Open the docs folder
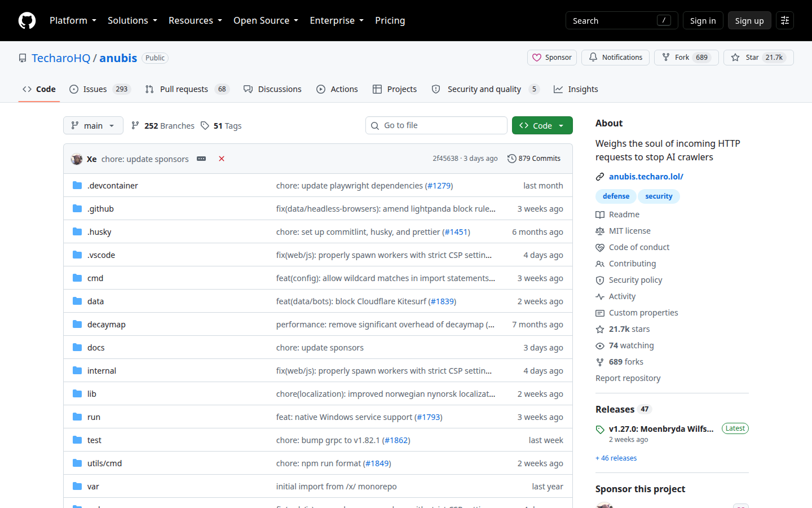The width and height of the screenshot is (812, 508). pos(96,348)
